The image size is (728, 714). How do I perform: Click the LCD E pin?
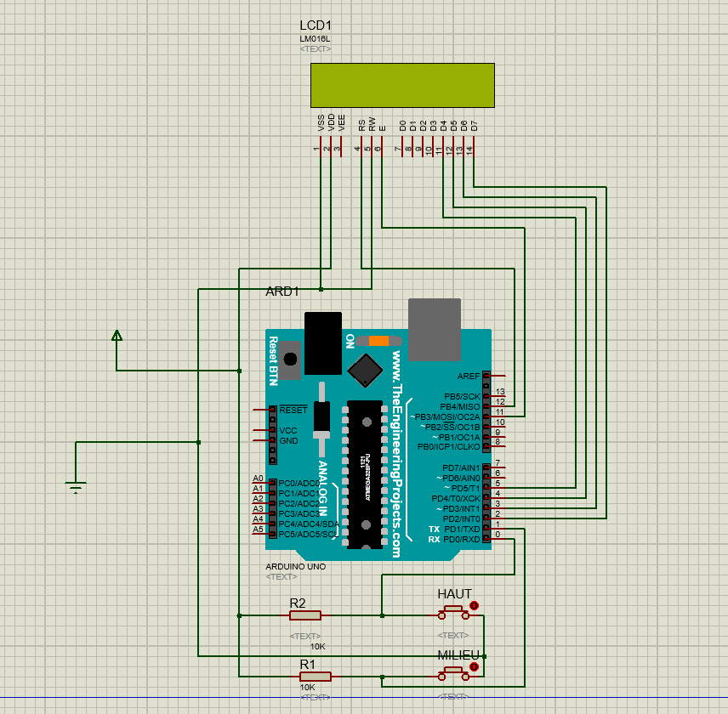coord(382,147)
